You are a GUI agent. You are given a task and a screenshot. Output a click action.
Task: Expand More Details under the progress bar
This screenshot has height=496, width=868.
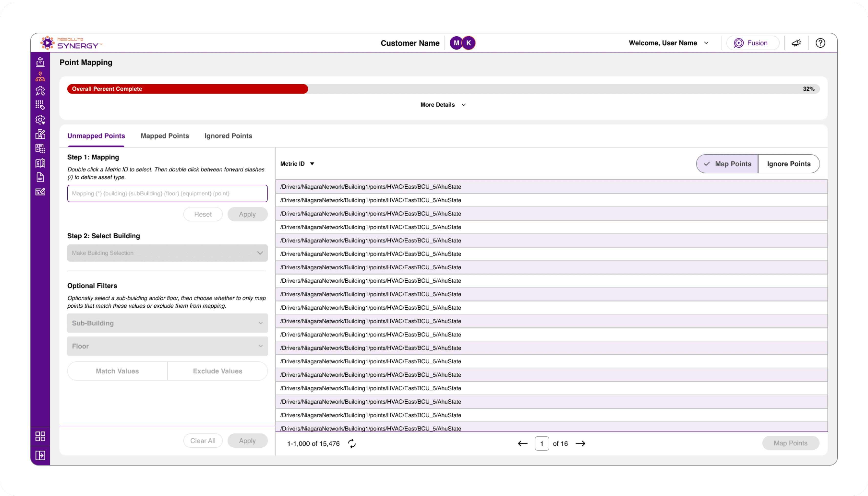click(443, 105)
